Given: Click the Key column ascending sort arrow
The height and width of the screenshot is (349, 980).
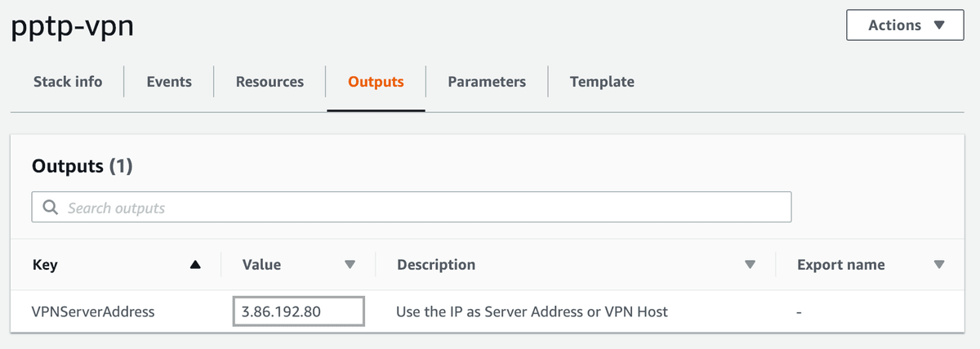Looking at the screenshot, I should pos(194,265).
